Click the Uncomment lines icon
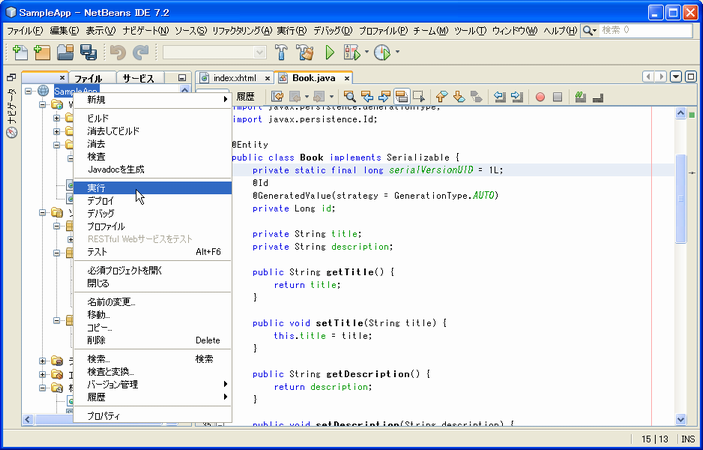The image size is (703, 450). pyautogui.click(x=598, y=97)
